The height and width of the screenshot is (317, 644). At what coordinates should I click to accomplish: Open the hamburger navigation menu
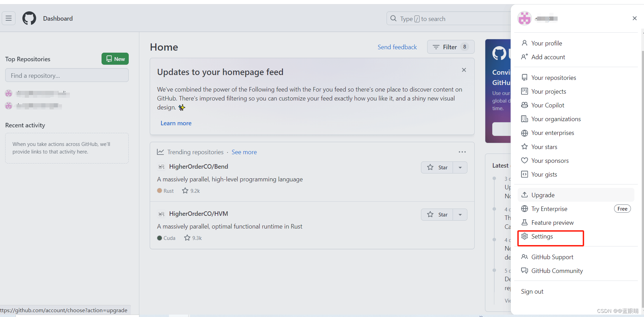tap(9, 18)
